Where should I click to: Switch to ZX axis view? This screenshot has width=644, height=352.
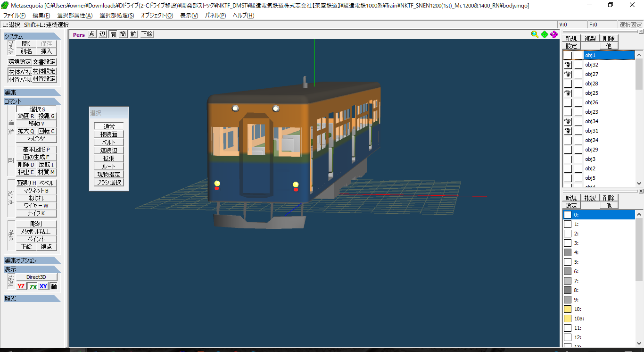pyautogui.click(x=33, y=286)
